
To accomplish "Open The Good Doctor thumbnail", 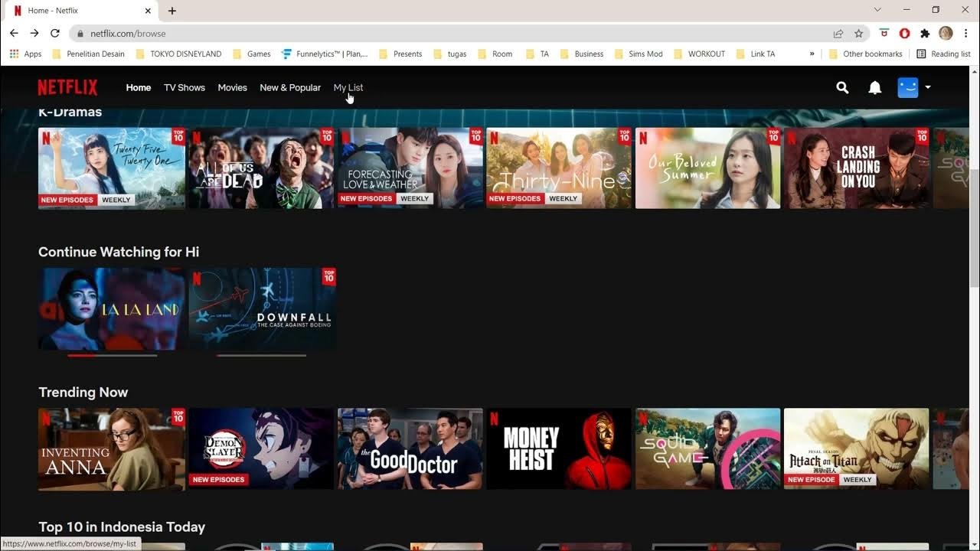I will point(410,449).
